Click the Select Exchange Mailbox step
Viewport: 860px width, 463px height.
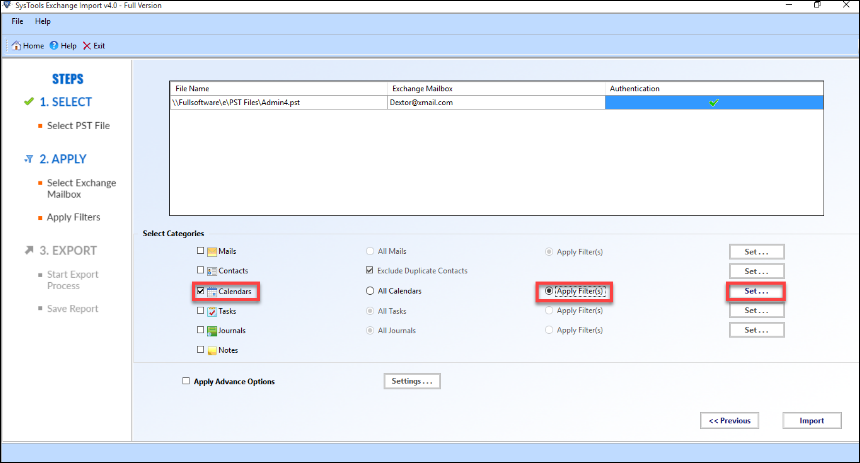tap(81, 189)
